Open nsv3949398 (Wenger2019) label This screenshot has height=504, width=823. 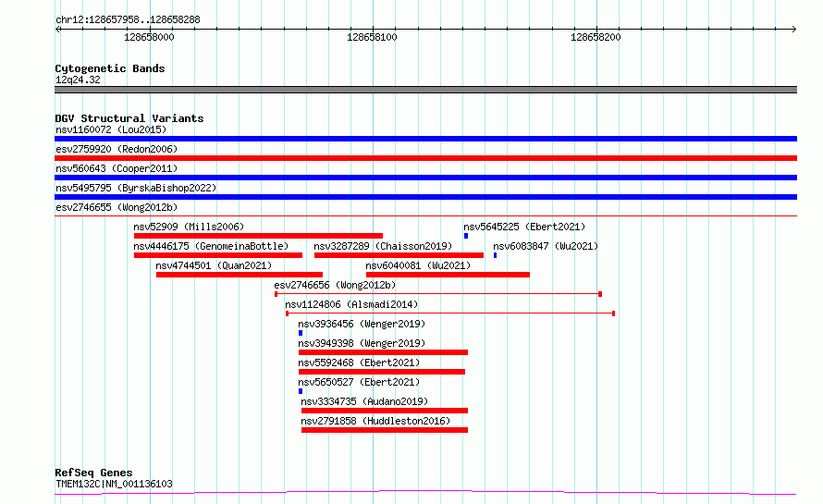[362, 343]
